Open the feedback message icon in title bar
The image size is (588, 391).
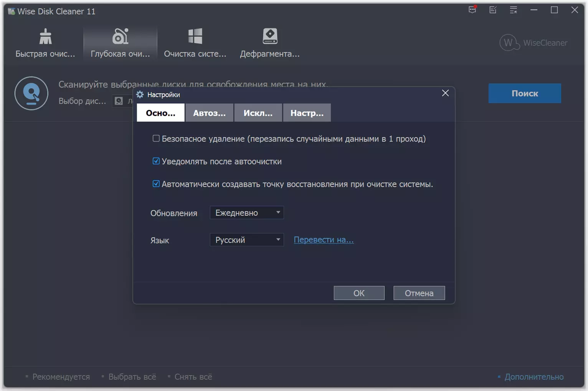pos(472,10)
